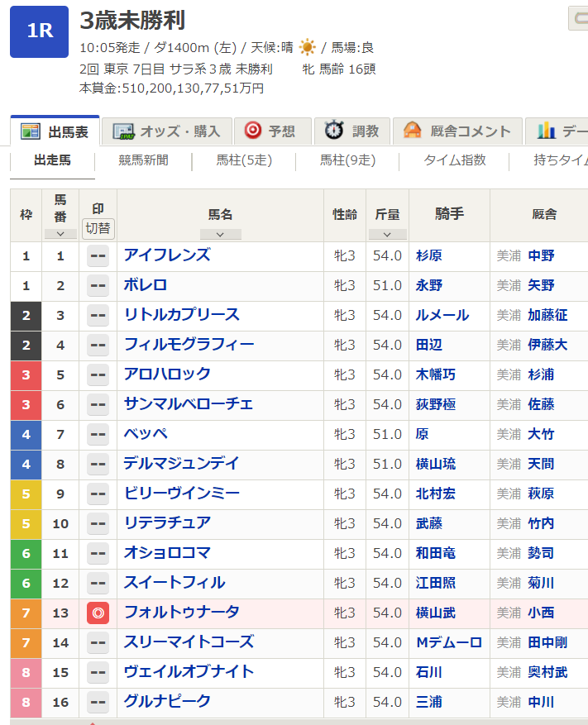Click the 性齢 column header
This screenshot has height=725, width=588.
tap(345, 215)
